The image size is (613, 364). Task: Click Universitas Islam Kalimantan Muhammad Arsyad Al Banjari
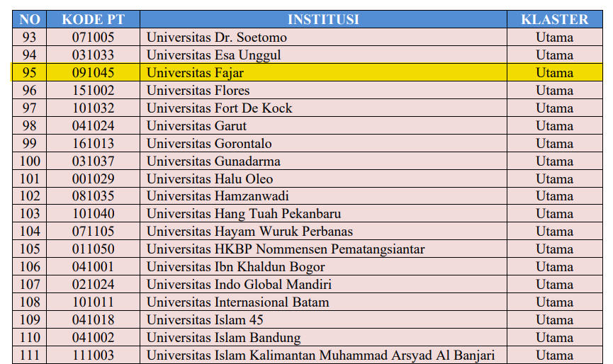[x=320, y=356]
